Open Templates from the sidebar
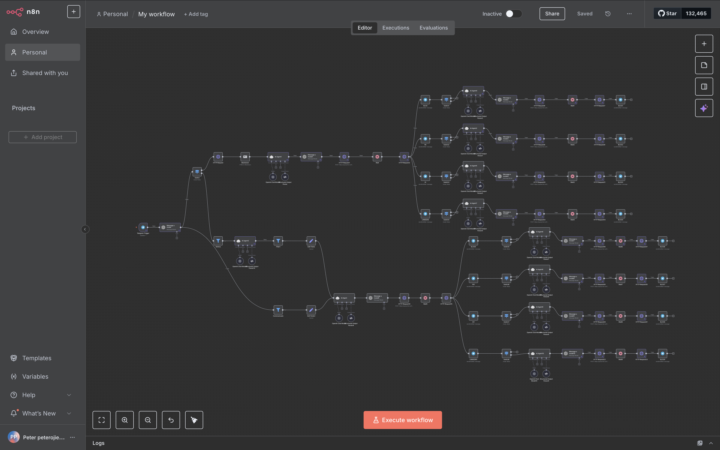 coord(37,358)
